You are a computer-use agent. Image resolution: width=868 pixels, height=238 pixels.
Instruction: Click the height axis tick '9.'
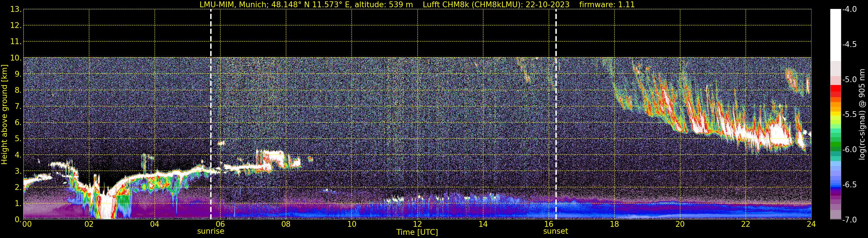point(18,74)
